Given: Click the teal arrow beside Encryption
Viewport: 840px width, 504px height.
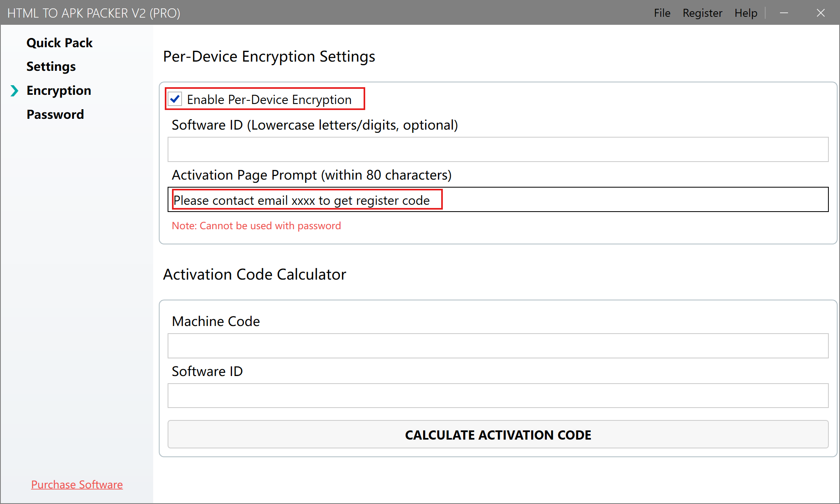Looking at the screenshot, I should [x=14, y=91].
